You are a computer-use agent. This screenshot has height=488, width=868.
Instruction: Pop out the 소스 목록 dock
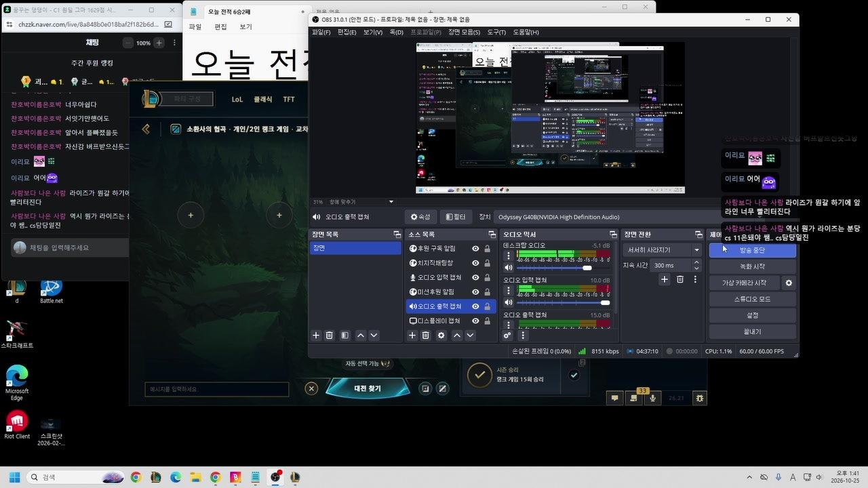click(x=493, y=235)
